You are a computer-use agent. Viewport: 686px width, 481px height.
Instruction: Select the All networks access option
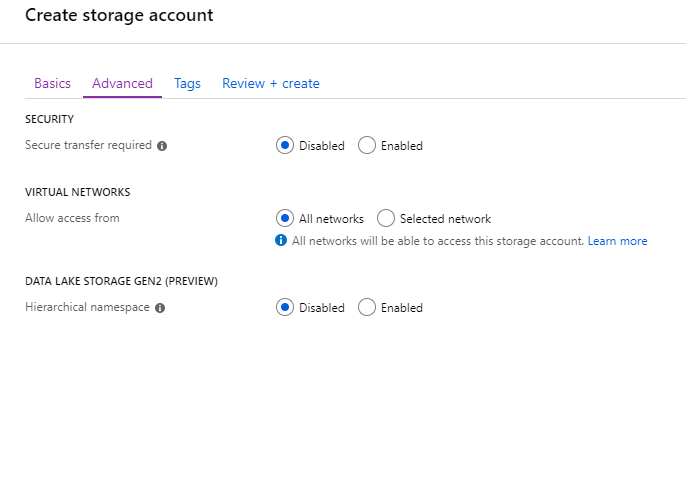point(285,218)
